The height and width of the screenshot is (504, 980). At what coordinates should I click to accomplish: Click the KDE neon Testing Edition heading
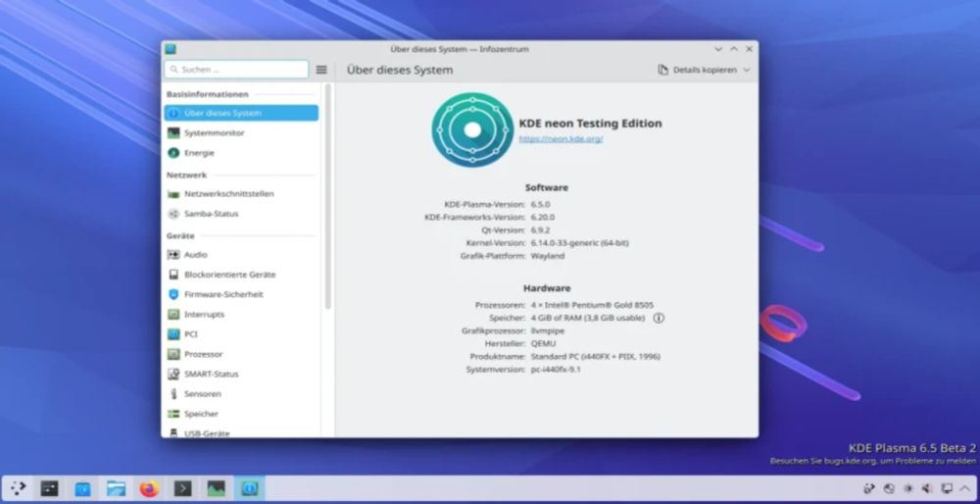click(x=590, y=124)
